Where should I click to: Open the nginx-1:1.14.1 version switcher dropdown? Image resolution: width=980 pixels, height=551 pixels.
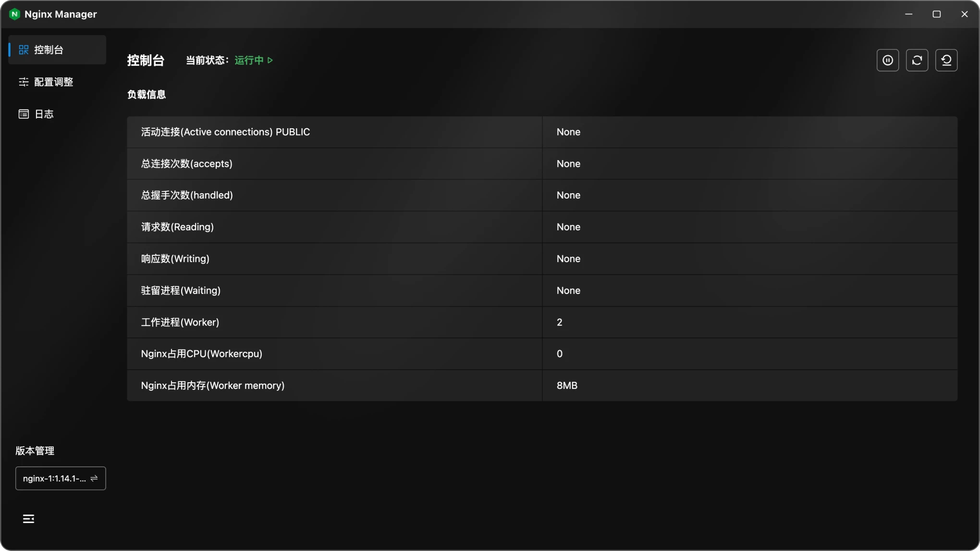(x=54, y=478)
